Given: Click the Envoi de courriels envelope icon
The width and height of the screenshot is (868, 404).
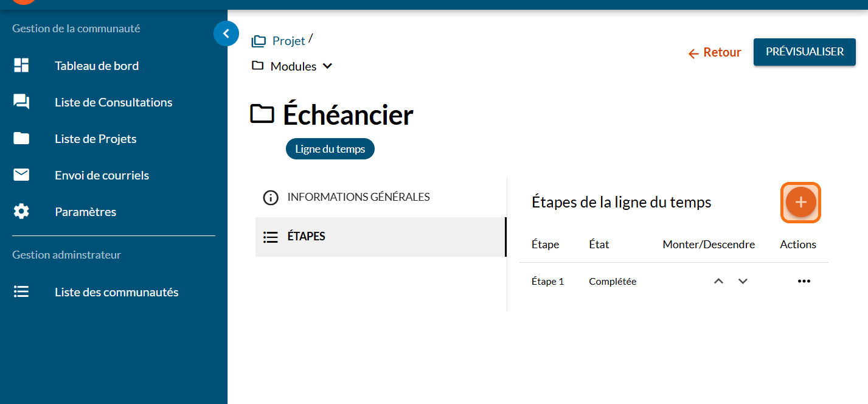Looking at the screenshot, I should point(21,175).
